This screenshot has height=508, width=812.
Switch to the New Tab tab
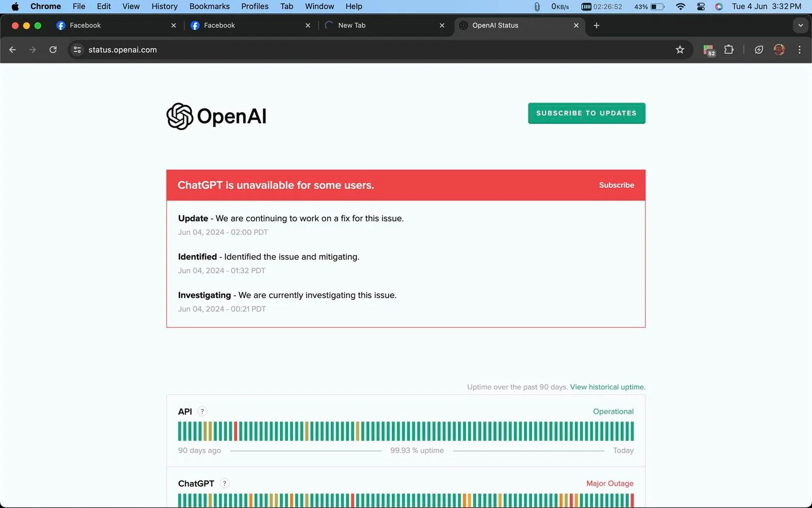click(x=385, y=25)
